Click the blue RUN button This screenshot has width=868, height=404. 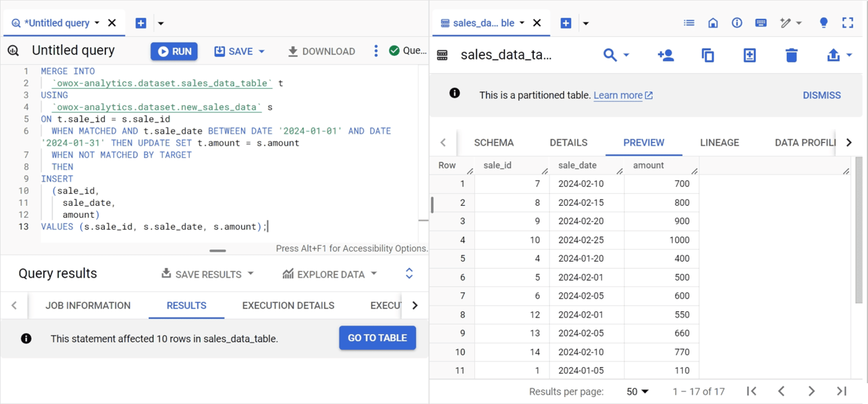(174, 51)
